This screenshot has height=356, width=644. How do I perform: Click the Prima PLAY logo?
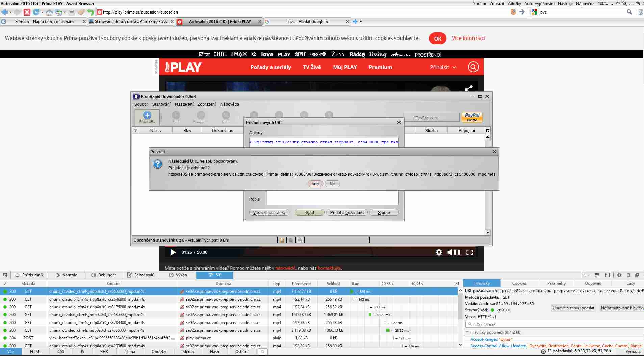pos(183,67)
